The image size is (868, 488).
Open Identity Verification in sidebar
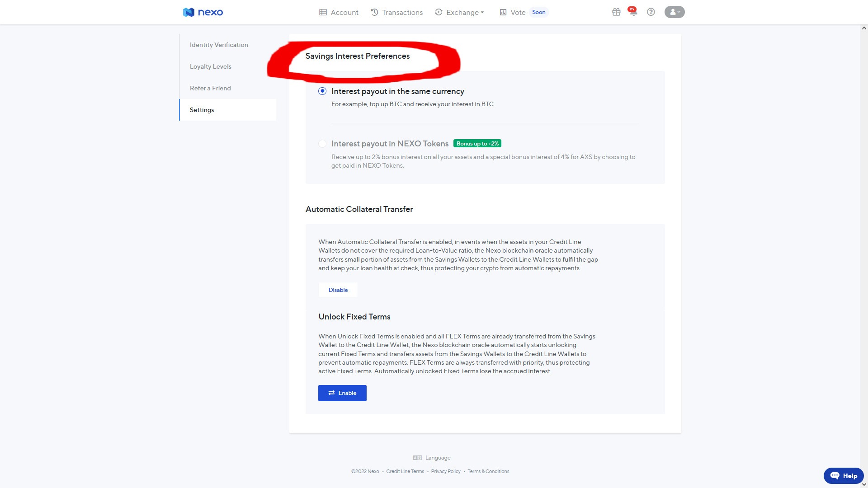219,45
